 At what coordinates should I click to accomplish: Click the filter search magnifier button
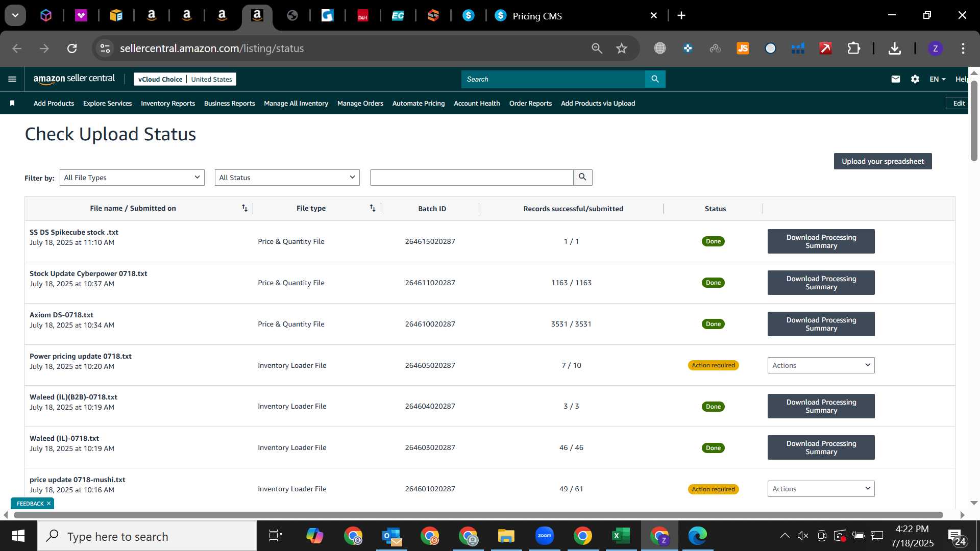pos(582,177)
